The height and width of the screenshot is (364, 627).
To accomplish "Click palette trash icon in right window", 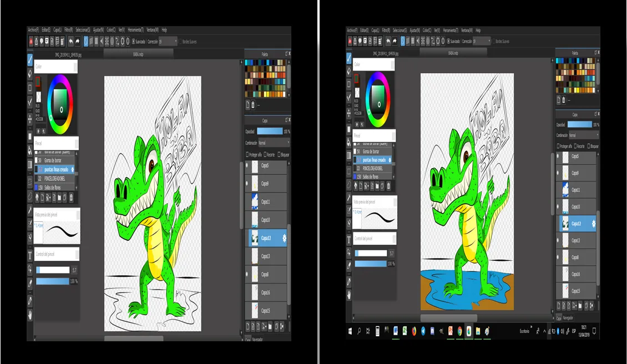I will pos(564,99).
